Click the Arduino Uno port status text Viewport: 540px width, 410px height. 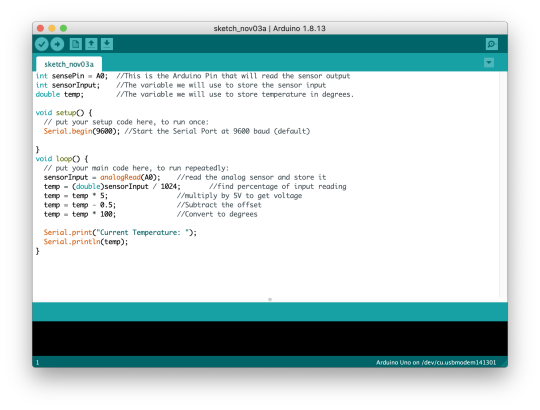coord(436,362)
